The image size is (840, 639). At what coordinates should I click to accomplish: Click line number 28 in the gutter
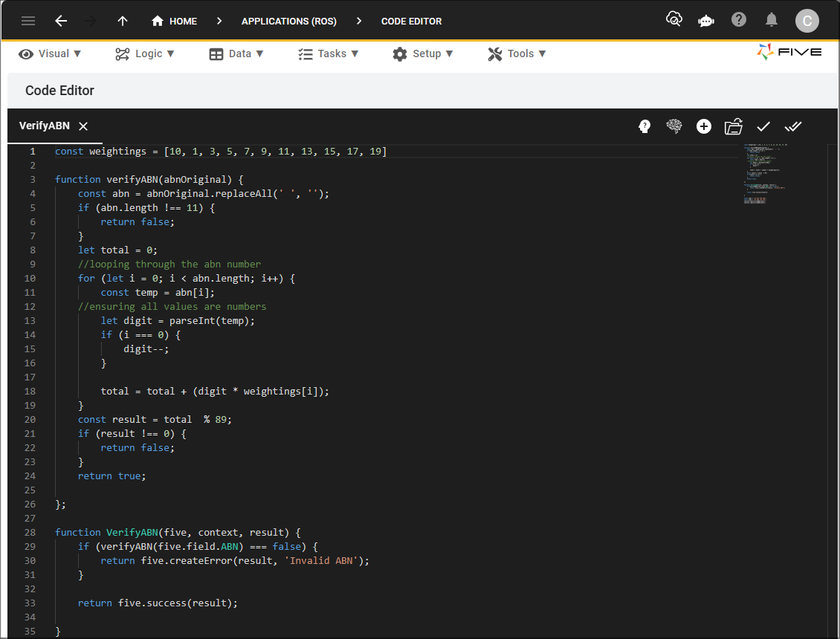(30, 533)
